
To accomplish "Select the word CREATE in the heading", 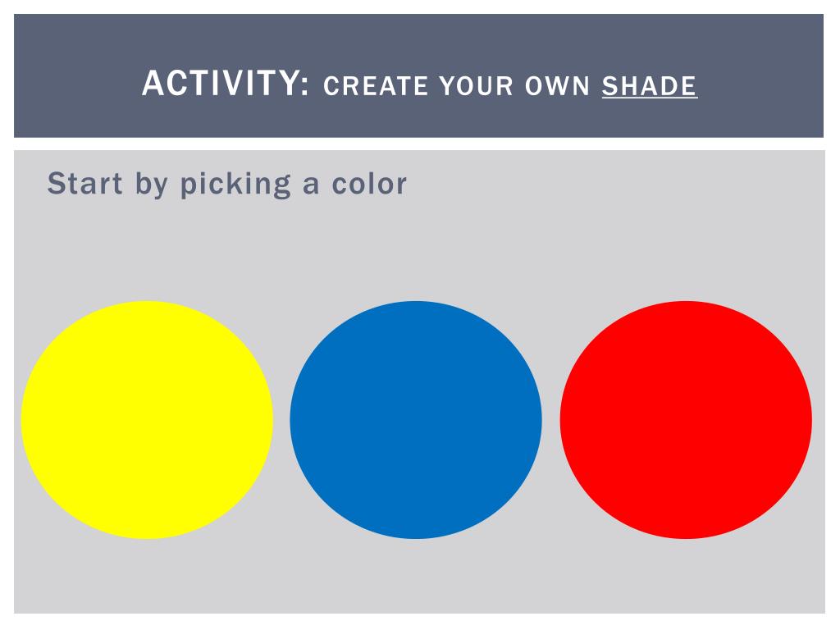I will pos(376,86).
